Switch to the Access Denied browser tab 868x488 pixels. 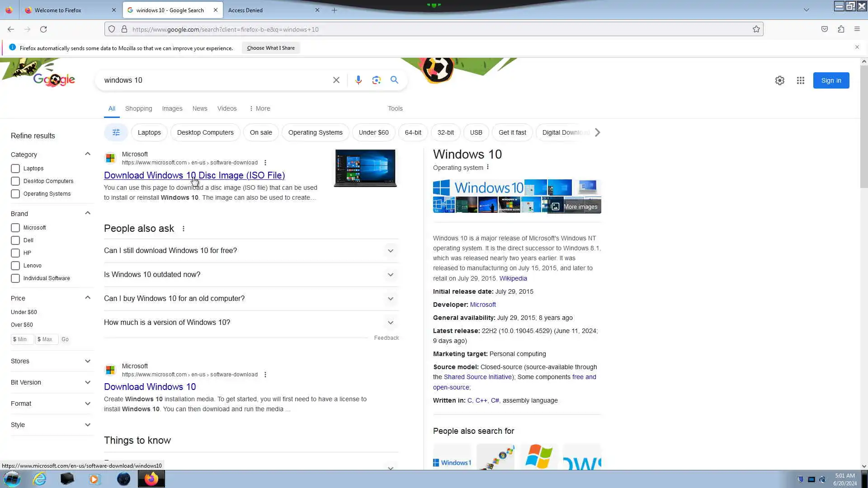271,10
